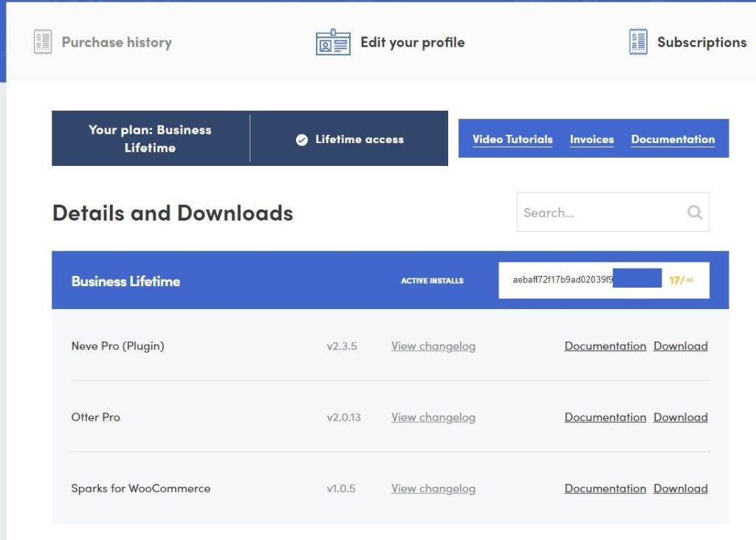Download Neve Pro (Plugin)
Viewport: 756px width, 540px height.
tap(680, 346)
